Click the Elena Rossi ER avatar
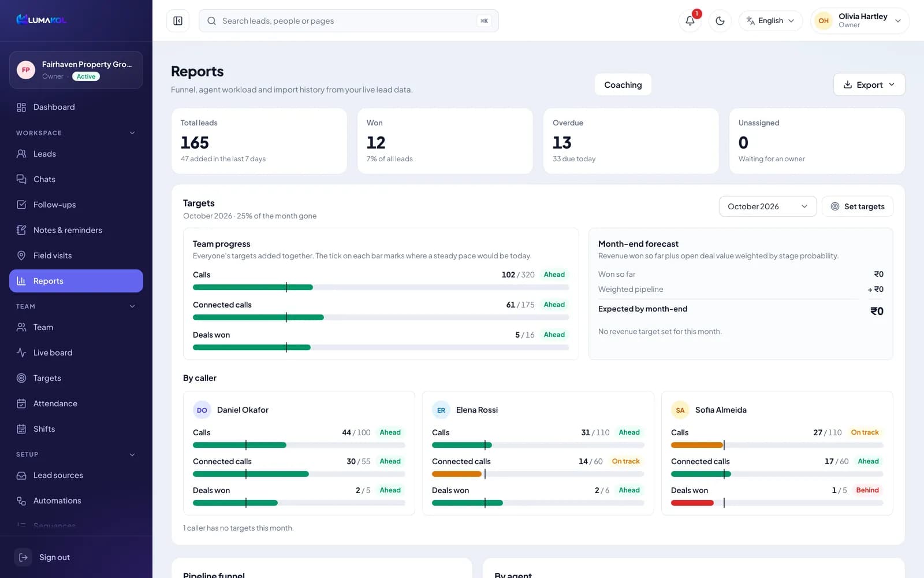924x578 pixels. (441, 410)
